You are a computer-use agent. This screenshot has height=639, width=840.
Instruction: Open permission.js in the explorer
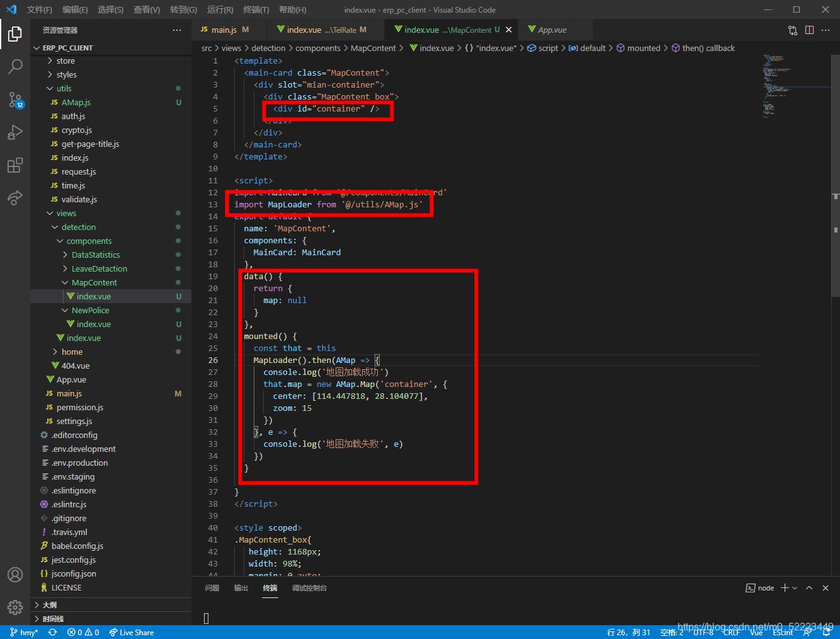tap(80, 408)
